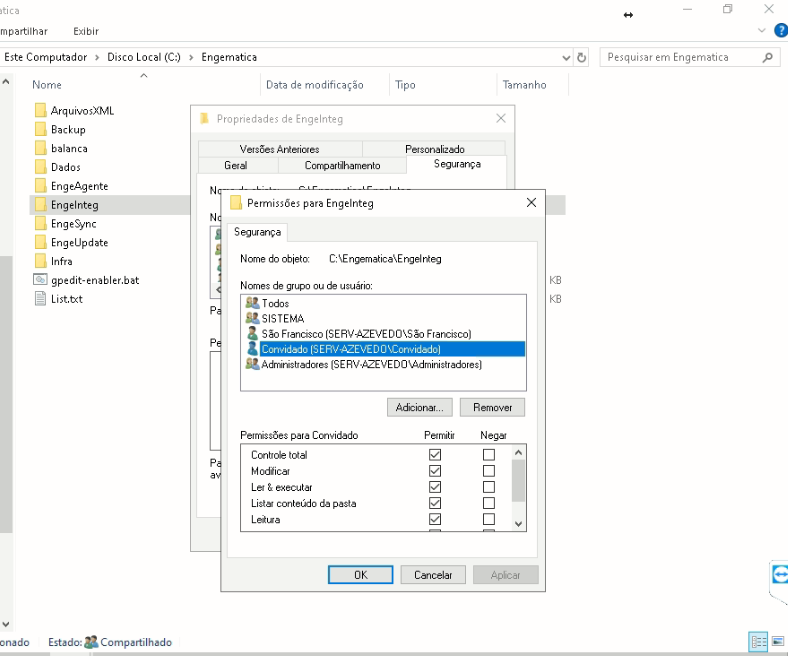The width and height of the screenshot is (788, 656).
Task: Select the gpedit-enabler.bat file icon
Action: 40,280
